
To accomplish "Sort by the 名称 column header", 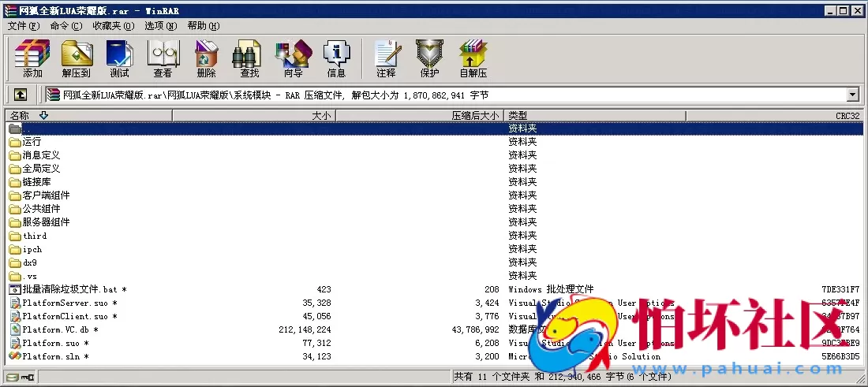I will coord(88,116).
